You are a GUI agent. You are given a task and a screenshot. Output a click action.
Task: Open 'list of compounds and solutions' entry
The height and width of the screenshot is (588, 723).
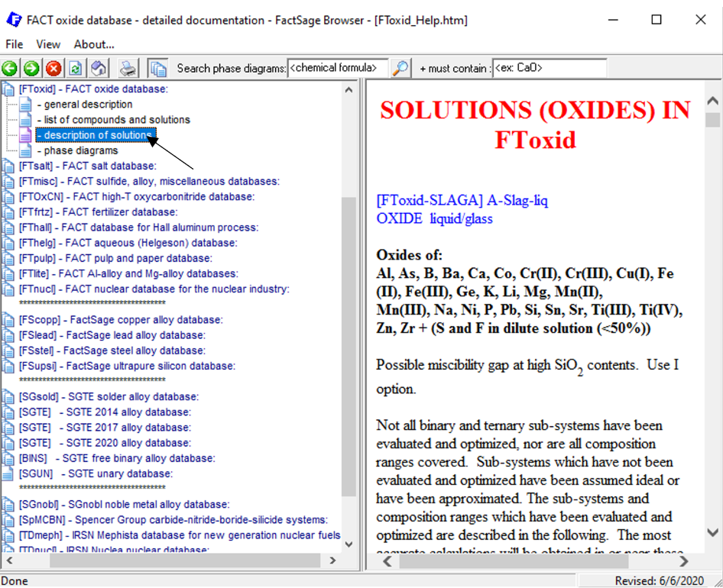[x=113, y=120]
